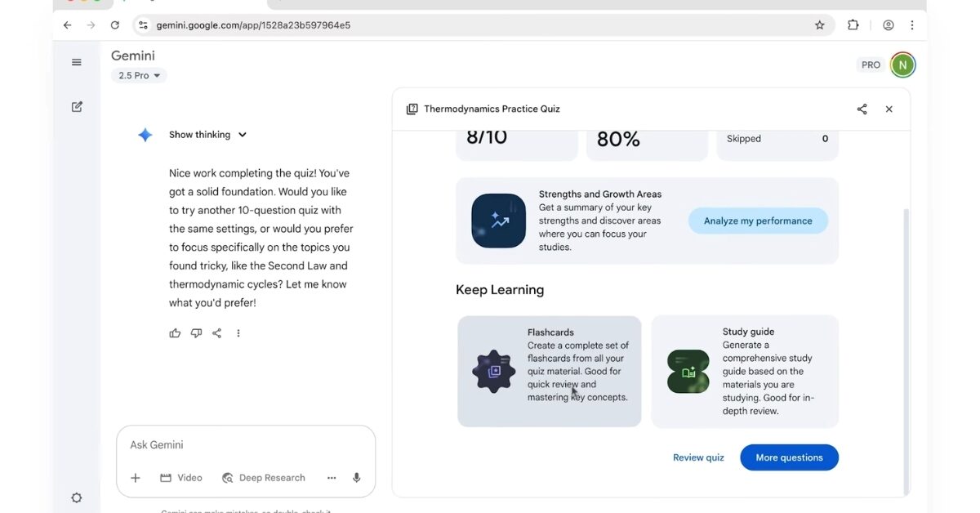Click the More questions button
The image size is (980, 513).
789,457
